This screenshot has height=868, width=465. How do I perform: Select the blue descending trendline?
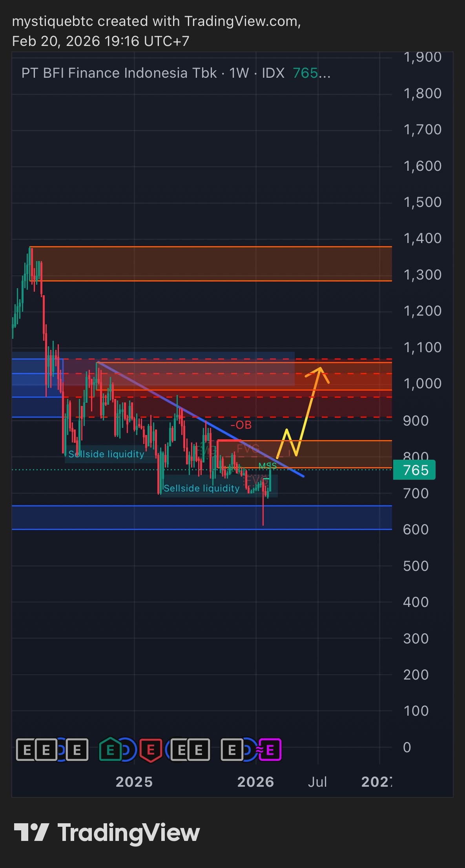pos(201,419)
